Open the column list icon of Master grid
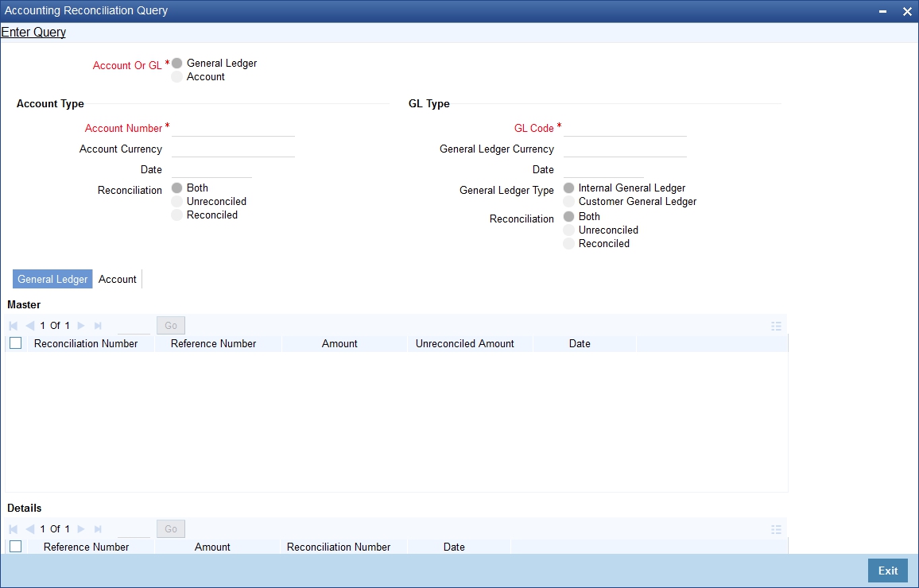This screenshot has width=919, height=588. tap(776, 325)
